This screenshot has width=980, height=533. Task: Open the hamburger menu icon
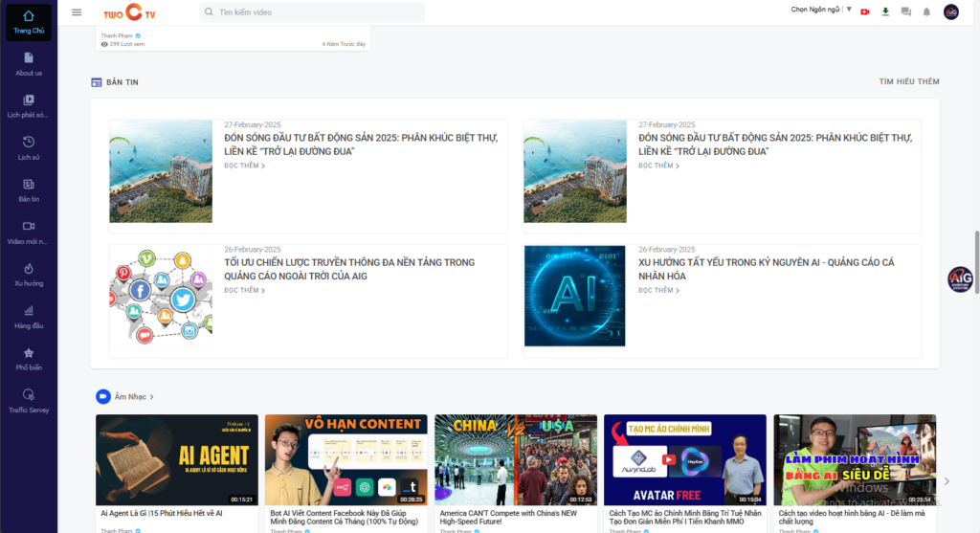point(77,11)
